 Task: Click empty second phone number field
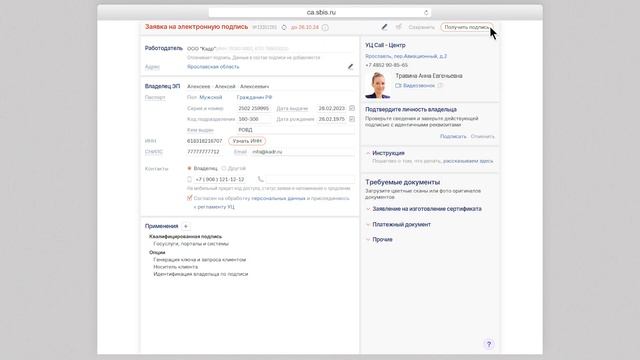pos(310,179)
